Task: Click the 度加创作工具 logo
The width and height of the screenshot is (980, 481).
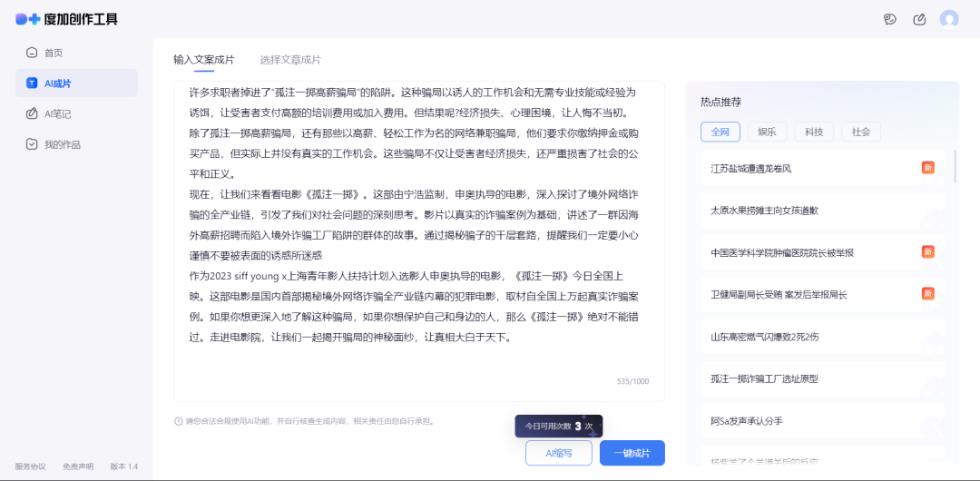Action: [x=67, y=19]
